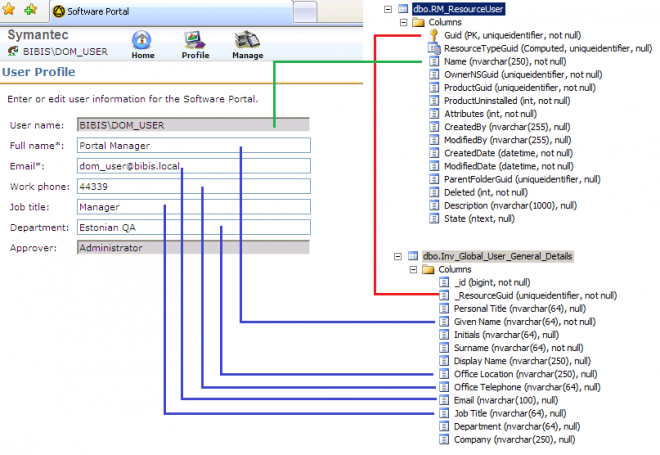This screenshot has height=455, width=660.
Task: Click the column icon beside _id (bigint)
Action: 444,282
